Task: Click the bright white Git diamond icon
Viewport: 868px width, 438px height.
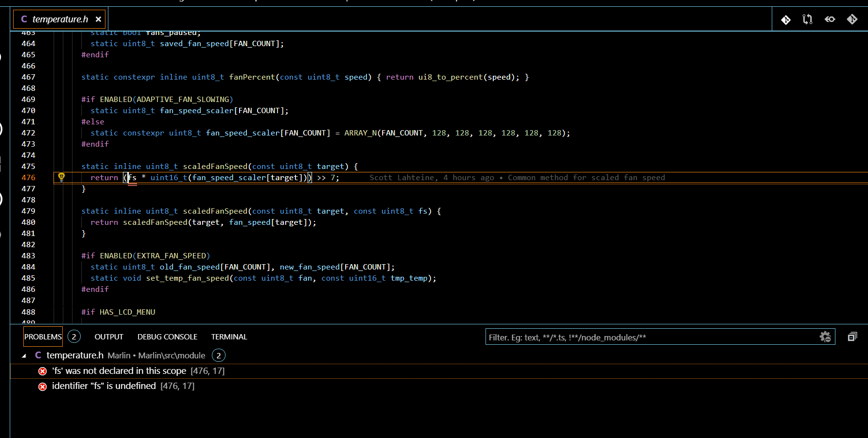Action: point(786,19)
